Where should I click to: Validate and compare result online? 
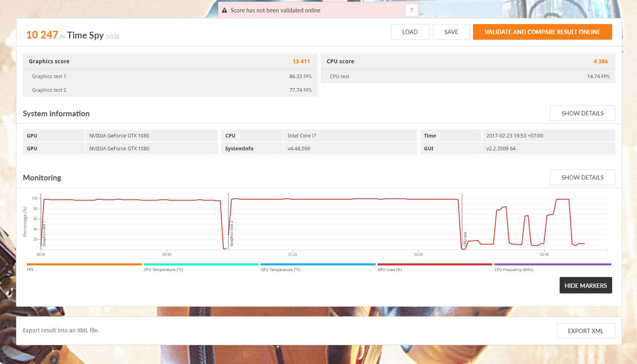[x=542, y=32]
